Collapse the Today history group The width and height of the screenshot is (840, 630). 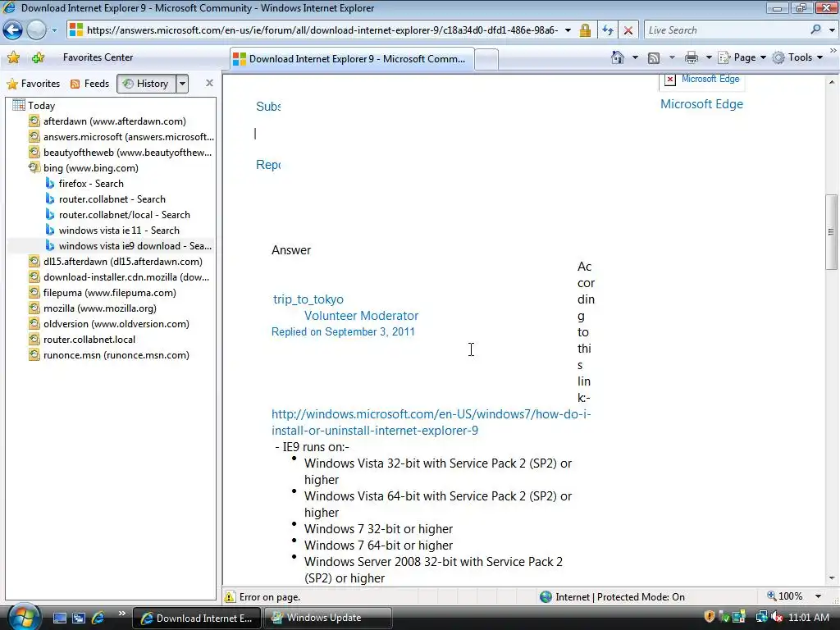pyautogui.click(x=34, y=106)
